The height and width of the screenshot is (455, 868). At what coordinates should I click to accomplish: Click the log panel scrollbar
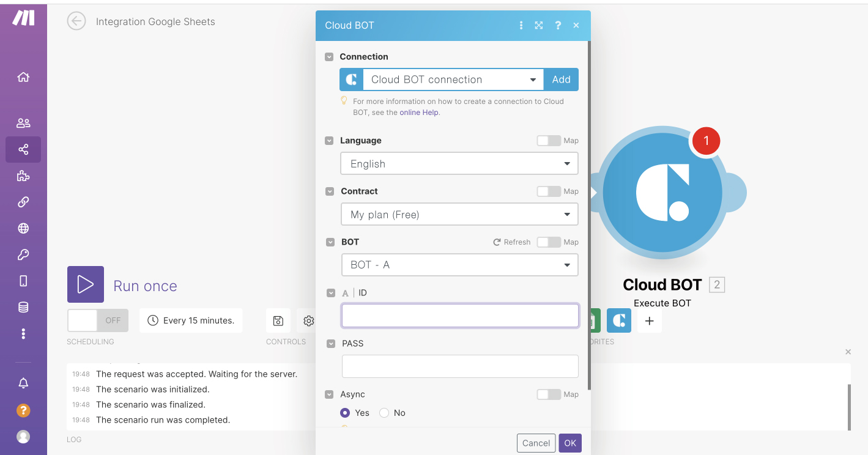[848, 407]
